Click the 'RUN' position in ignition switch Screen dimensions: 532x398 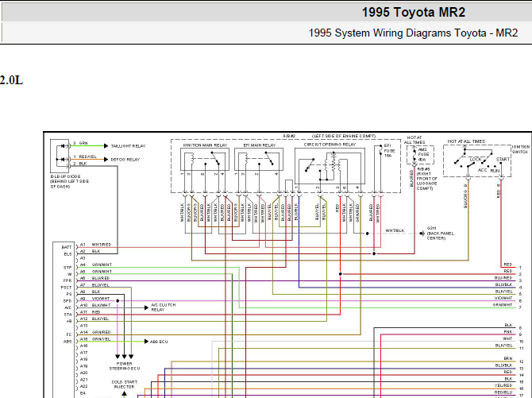coord(495,171)
